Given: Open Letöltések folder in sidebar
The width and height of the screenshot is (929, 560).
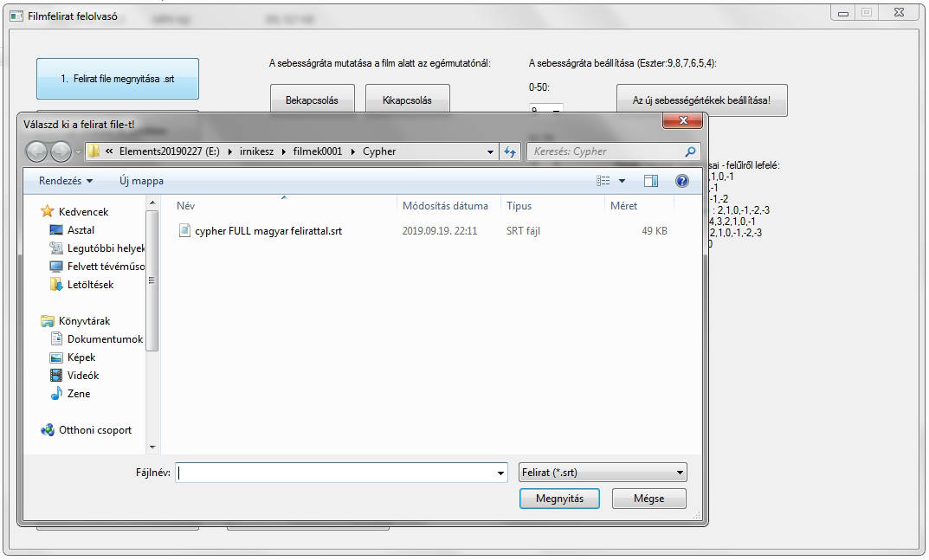Looking at the screenshot, I should pos(90,285).
